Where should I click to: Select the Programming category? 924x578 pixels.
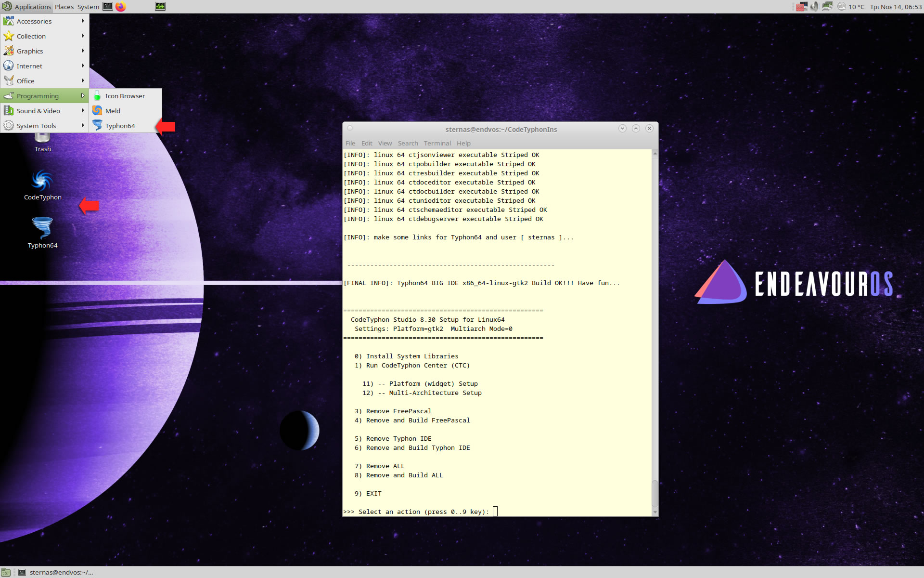click(44, 96)
